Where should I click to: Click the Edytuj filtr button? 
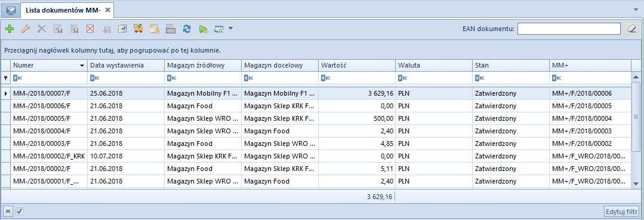(621, 212)
